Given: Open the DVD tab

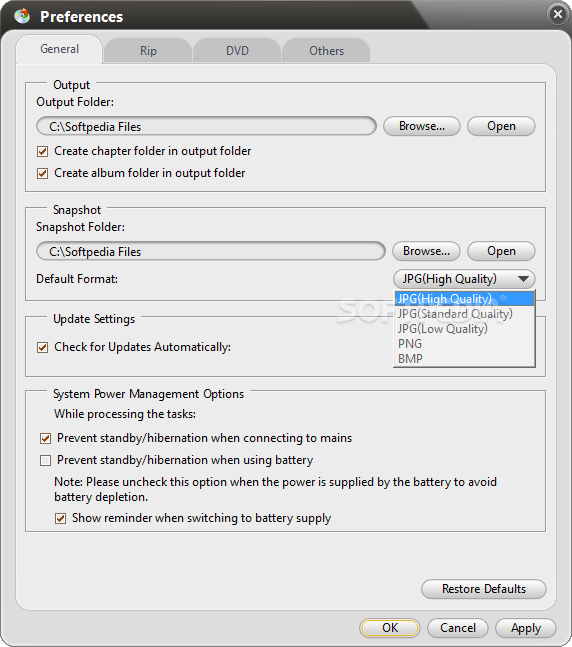Looking at the screenshot, I should [237, 51].
